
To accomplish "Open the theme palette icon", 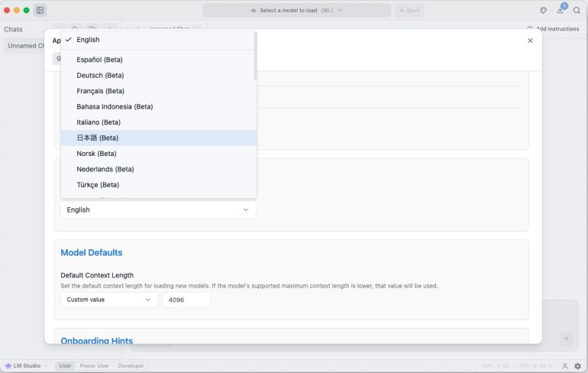I will [543, 11].
